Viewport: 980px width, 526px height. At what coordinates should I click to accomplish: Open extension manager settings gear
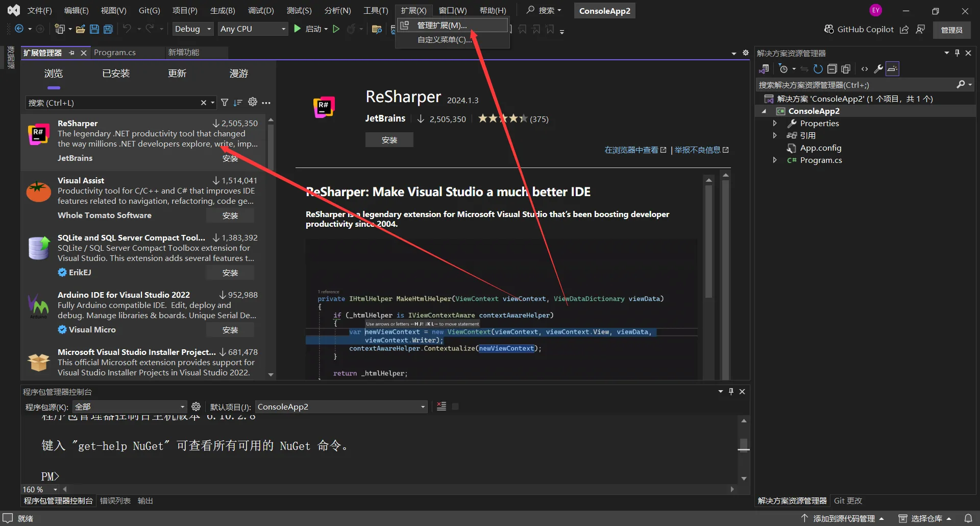tap(253, 102)
